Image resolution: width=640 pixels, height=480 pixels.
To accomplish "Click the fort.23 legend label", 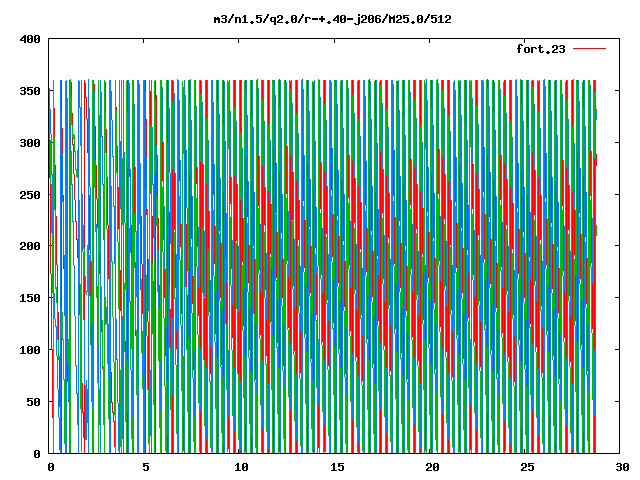I will (x=541, y=49).
